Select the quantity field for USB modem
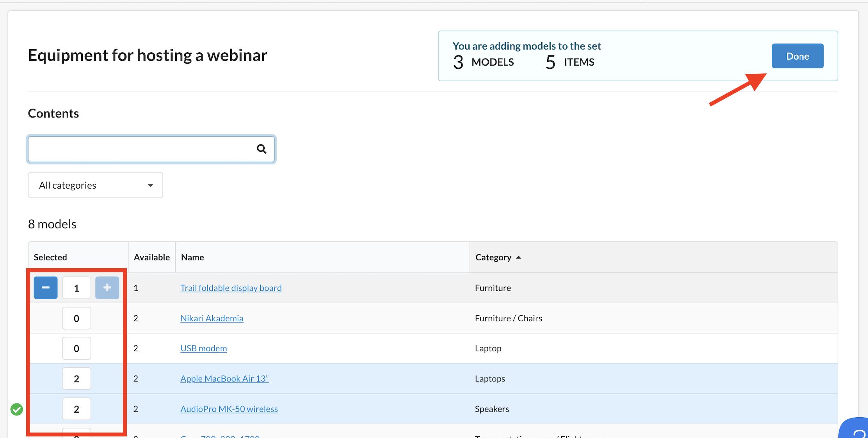The height and width of the screenshot is (438, 868). [76, 348]
